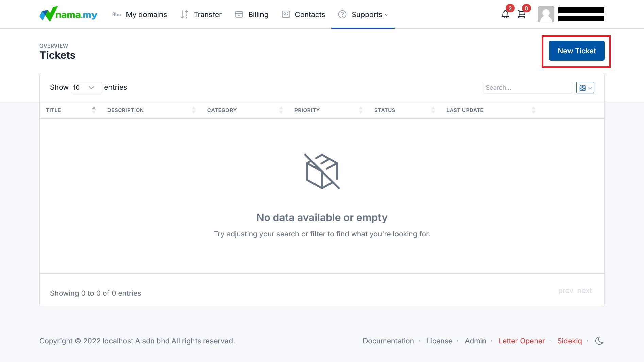Open the Letter Opener link
Image resolution: width=644 pixels, height=362 pixels.
pyautogui.click(x=521, y=341)
